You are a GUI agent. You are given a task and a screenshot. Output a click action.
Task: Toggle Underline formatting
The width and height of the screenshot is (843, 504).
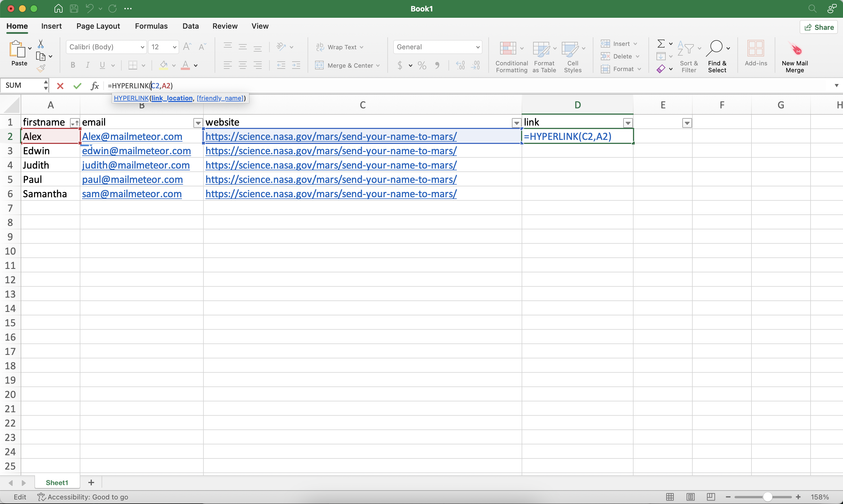[x=102, y=65]
